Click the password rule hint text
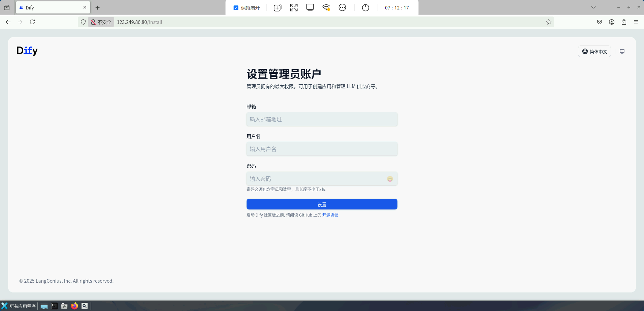This screenshot has height=311, width=644. click(286, 189)
